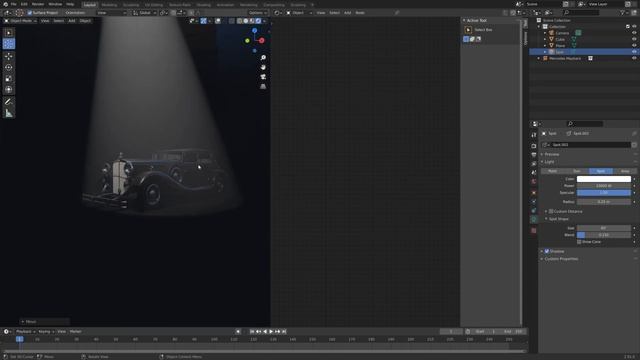Screen dimensions: 640x360
Task: Hide the Cube object with its eye icon
Action: (634, 39)
